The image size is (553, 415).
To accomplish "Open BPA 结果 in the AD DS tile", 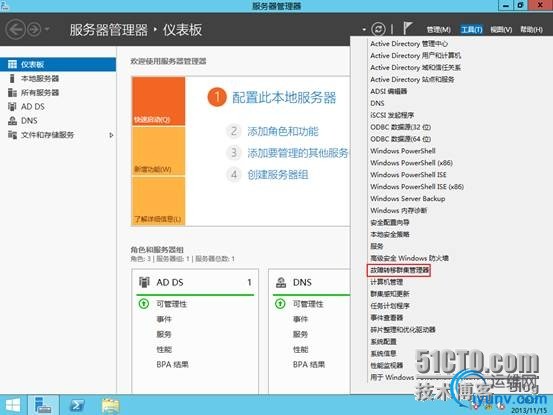I will click(172, 365).
